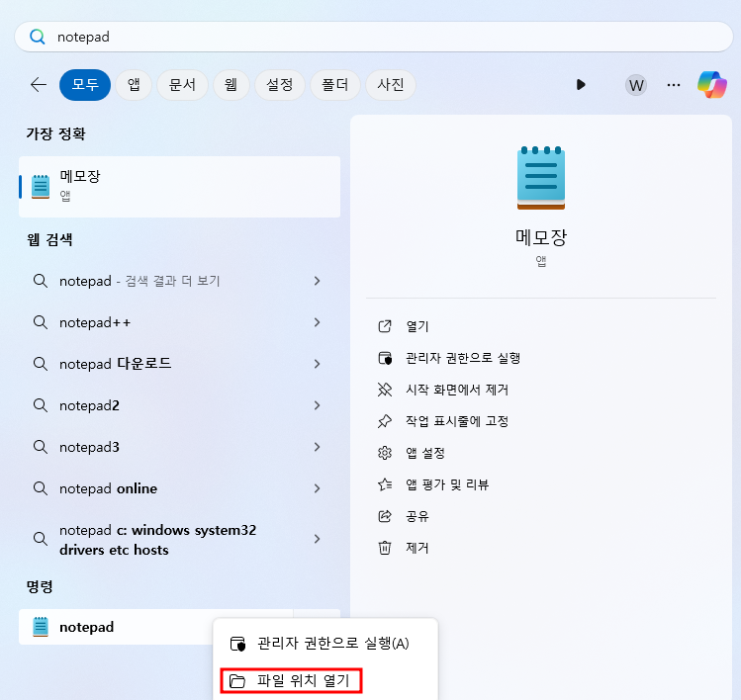This screenshot has width=741, height=700.
Task: Click 작업 표시줄에 고정
Action: pos(457,421)
